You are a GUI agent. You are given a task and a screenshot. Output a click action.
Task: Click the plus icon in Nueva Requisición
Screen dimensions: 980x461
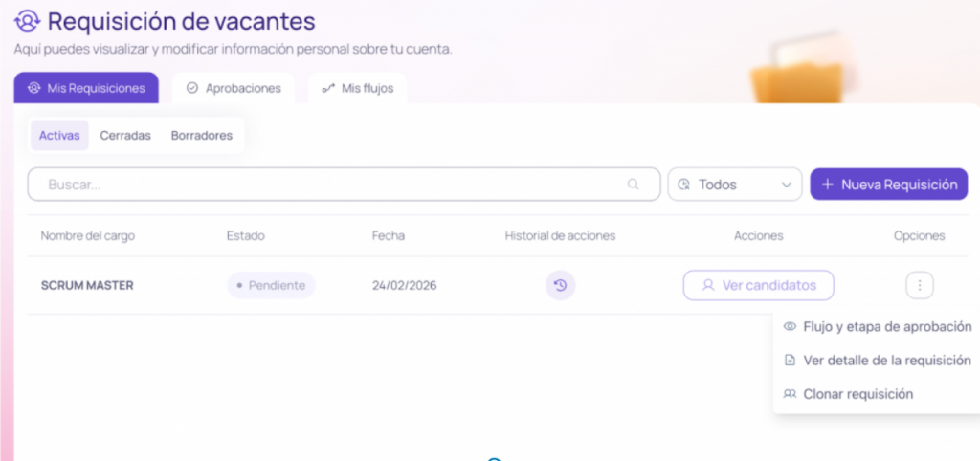pos(828,185)
